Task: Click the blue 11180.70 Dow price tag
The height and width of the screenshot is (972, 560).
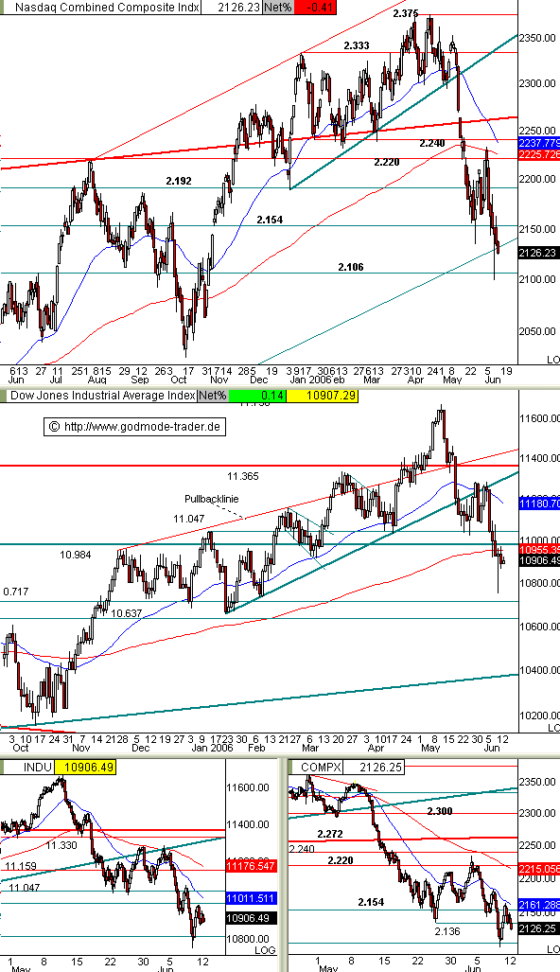Action: pos(539,504)
